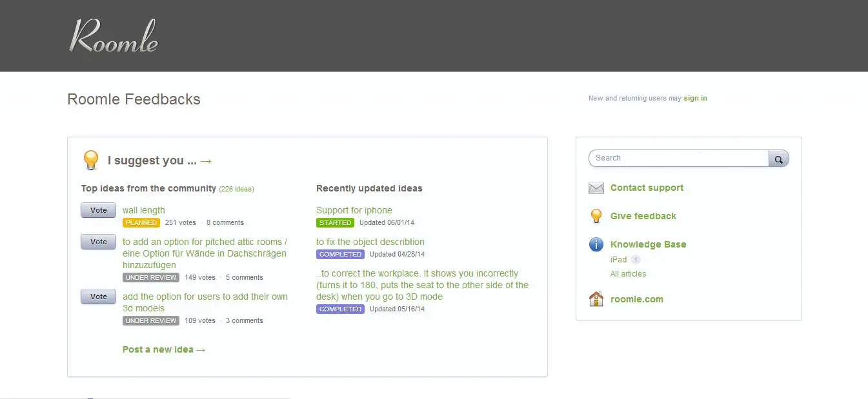The image size is (868, 399).
Task: Open the iPad knowledge base category
Action: point(618,260)
